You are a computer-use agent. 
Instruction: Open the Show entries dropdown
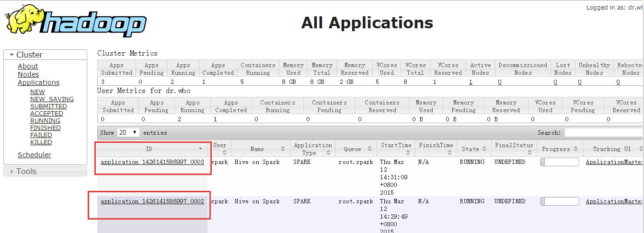click(x=128, y=132)
